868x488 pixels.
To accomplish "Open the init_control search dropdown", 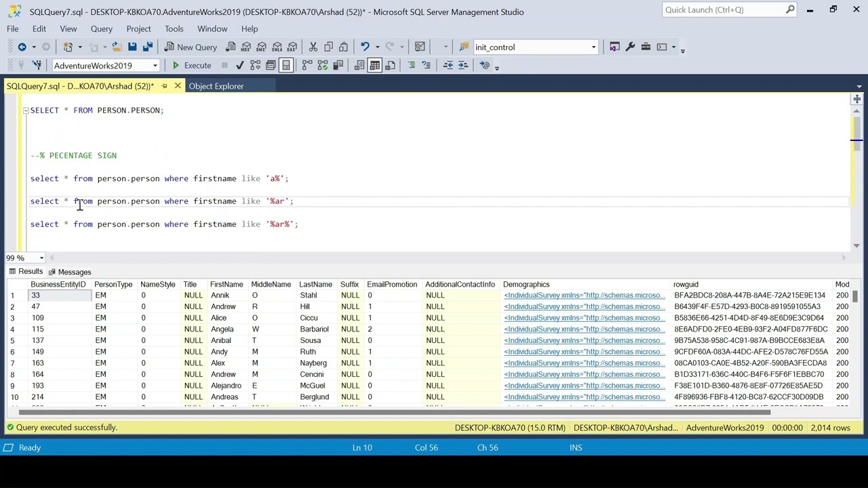I will pos(593,47).
